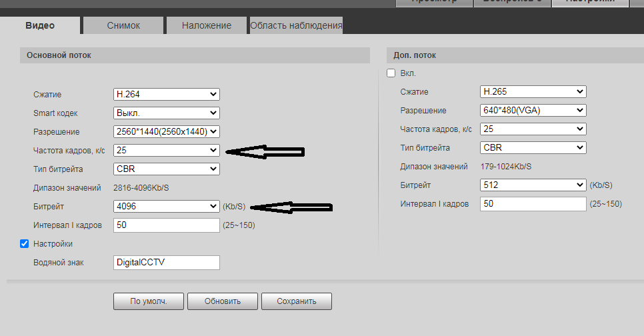Enable the sub stream Вкл. checkbox
Image resolution: width=644 pixels, height=336 pixels.
[x=391, y=73]
